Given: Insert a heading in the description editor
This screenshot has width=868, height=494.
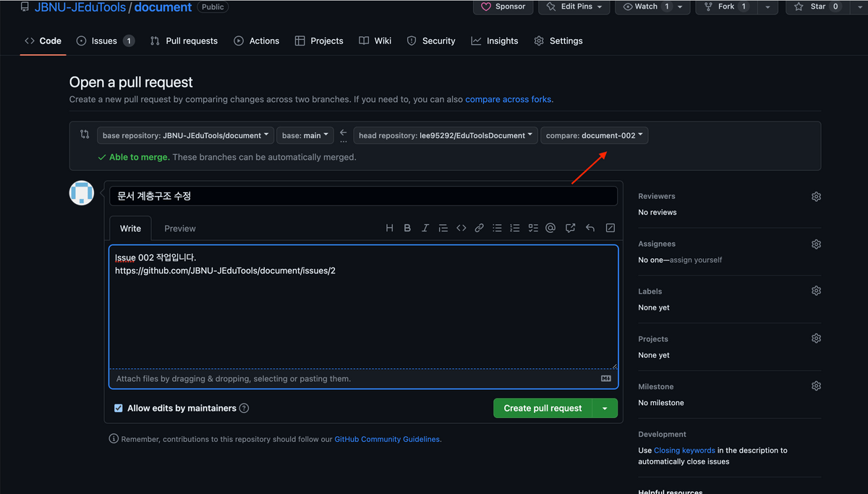Looking at the screenshot, I should click(389, 228).
